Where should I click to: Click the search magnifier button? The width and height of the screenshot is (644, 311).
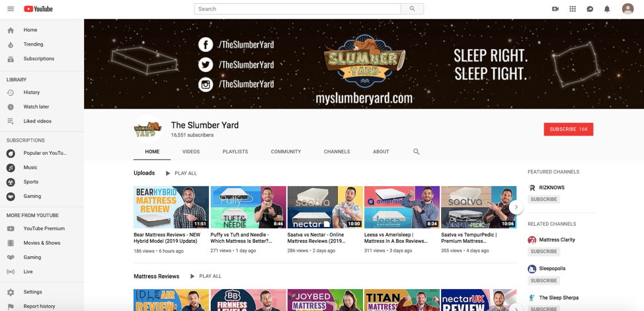click(x=413, y=9)
